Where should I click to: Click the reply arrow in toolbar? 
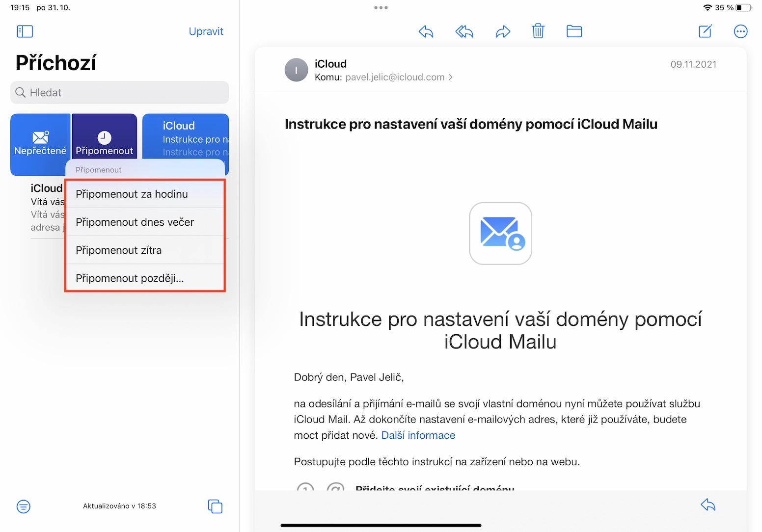point(426,32)
